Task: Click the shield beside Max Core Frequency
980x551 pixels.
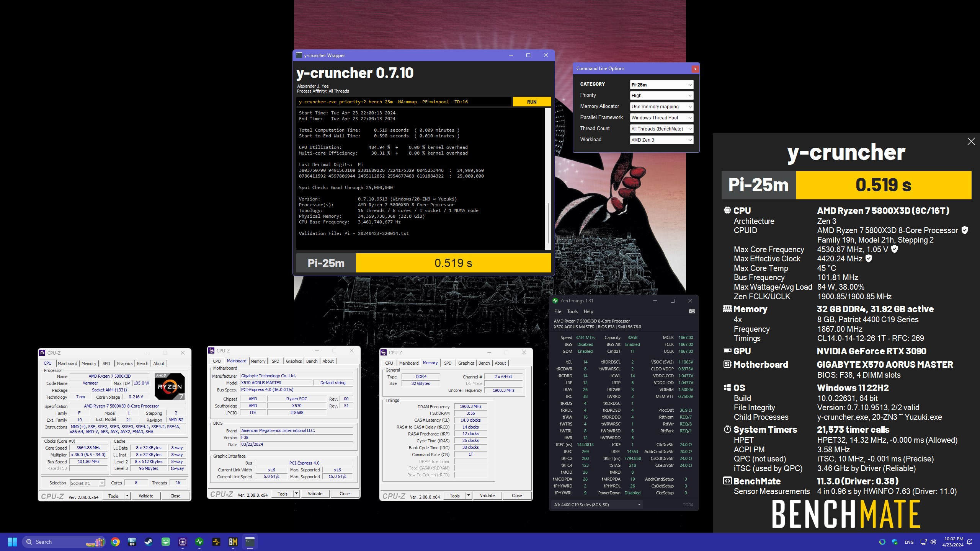Action: click(894, 249)
